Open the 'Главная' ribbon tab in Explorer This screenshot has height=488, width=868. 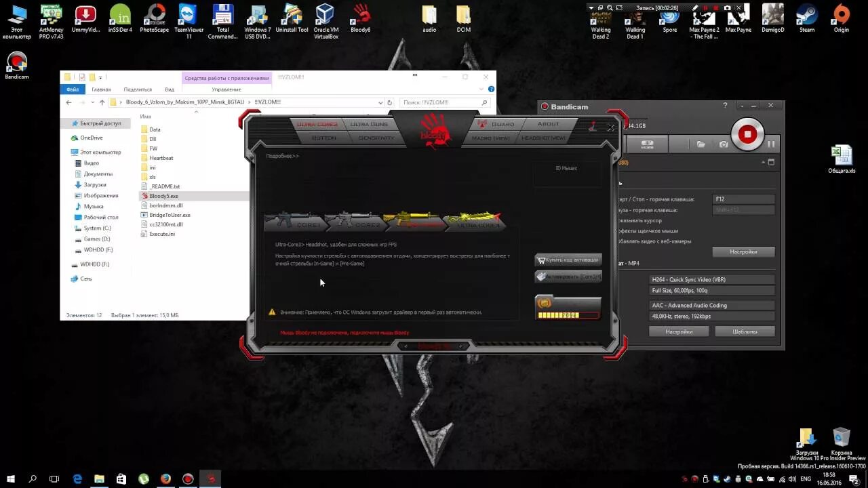pyautogui.click(x=101, y=89)
